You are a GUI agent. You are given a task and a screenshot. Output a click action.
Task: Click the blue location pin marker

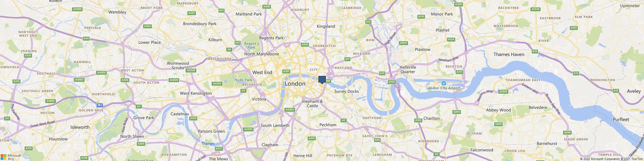[322, 80]
